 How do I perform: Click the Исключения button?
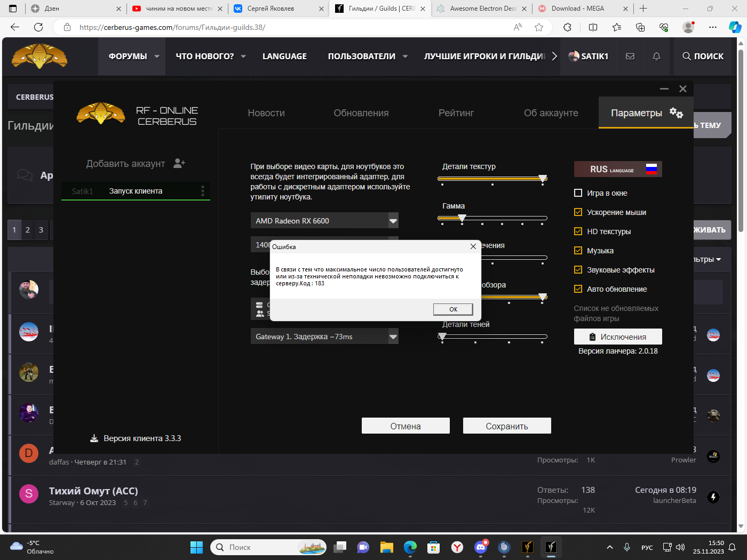[x=618, y=337]
